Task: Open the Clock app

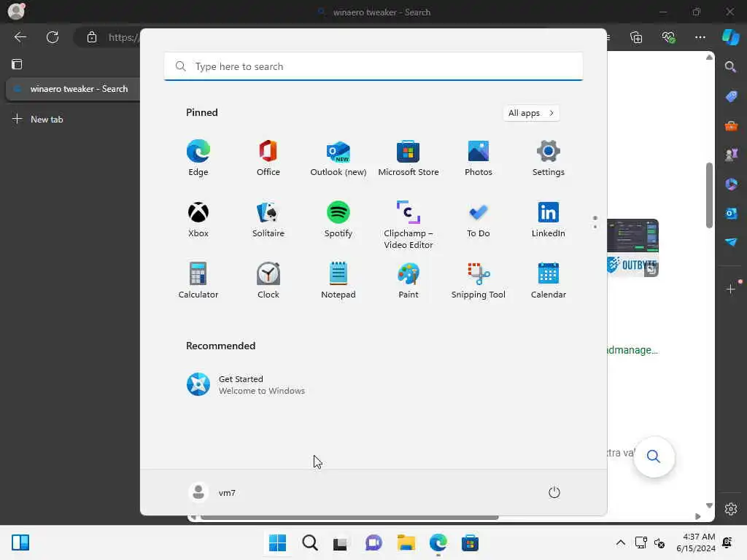Action: point(268,281)
